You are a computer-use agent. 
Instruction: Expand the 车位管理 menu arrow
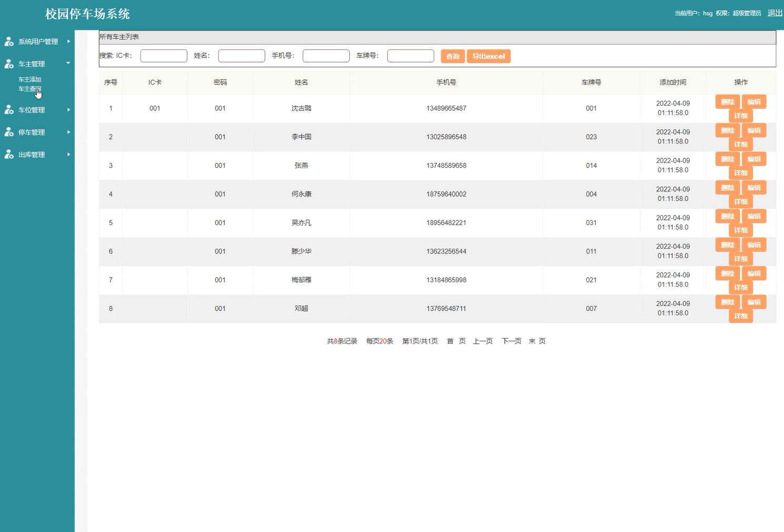[x=68, y=110]
